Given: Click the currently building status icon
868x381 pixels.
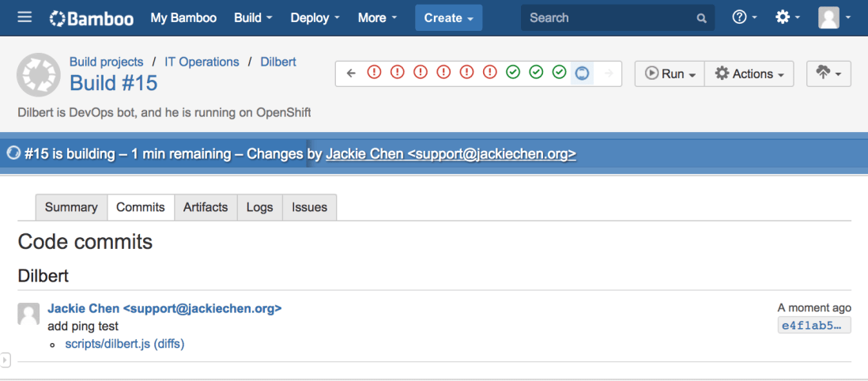Looking at the screenshot, I should click(582, 74).
